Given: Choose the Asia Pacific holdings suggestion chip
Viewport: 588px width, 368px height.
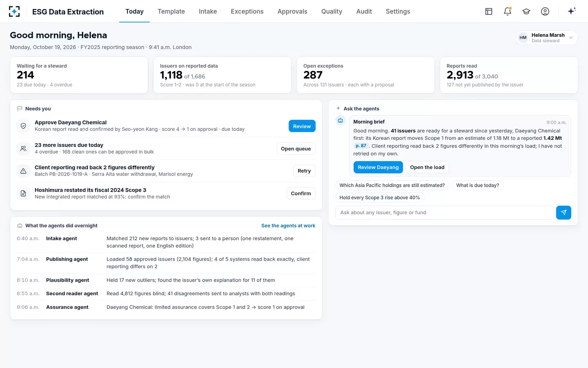Looking at the screenshot, I should coord(392,185).
